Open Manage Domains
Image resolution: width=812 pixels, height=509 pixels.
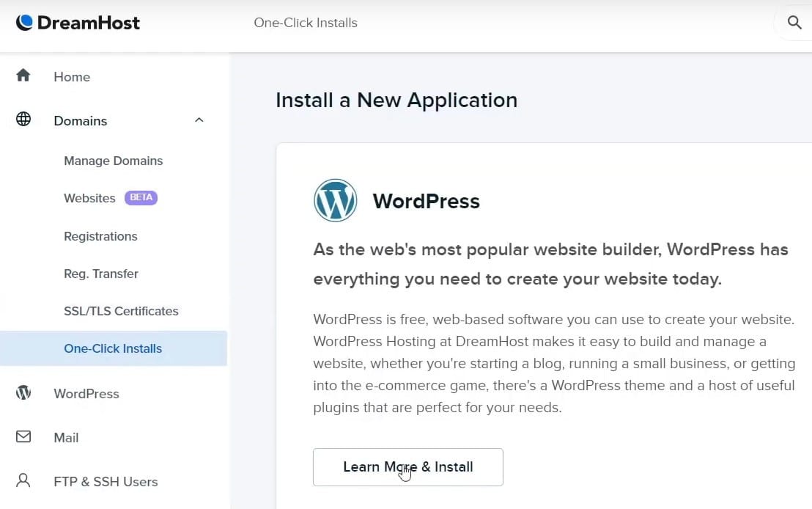114,161
